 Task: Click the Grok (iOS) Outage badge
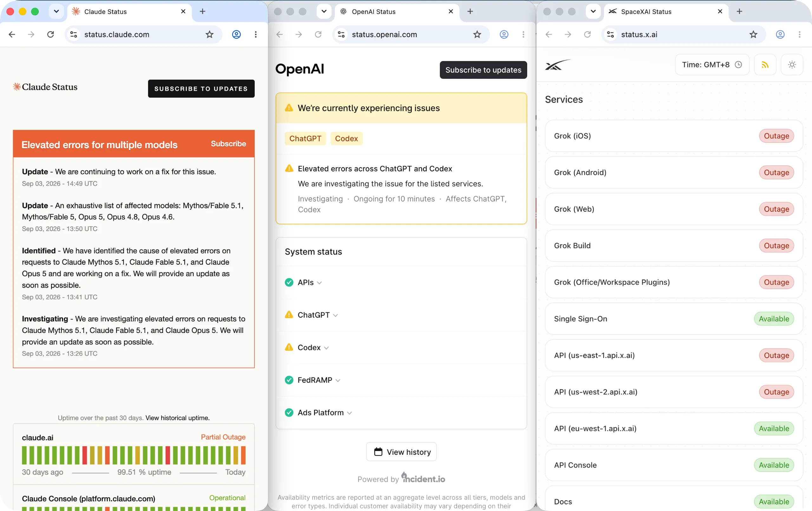(776, 136)
